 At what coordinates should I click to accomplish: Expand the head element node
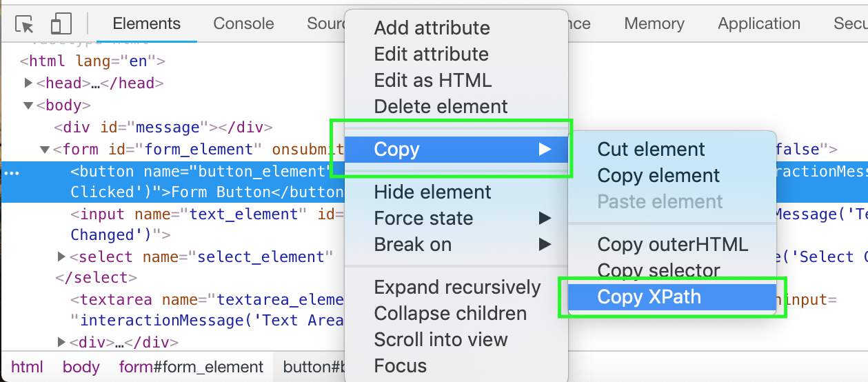point(28,83)
